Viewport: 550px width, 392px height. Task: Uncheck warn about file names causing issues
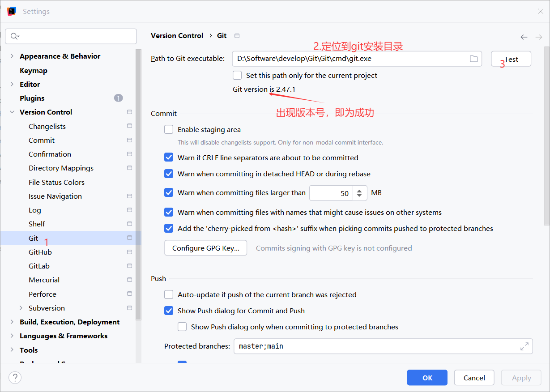pyautogui.click(x=169, y=212)
